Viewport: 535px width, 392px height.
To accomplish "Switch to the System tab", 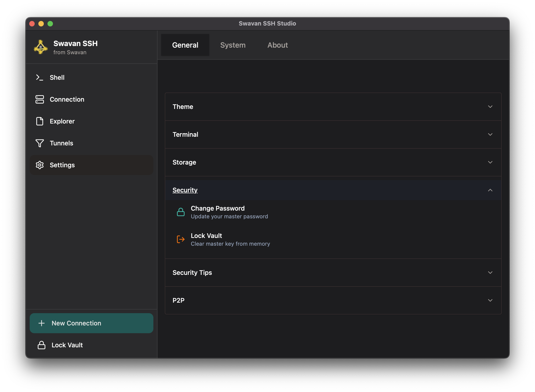I will 233,45.
